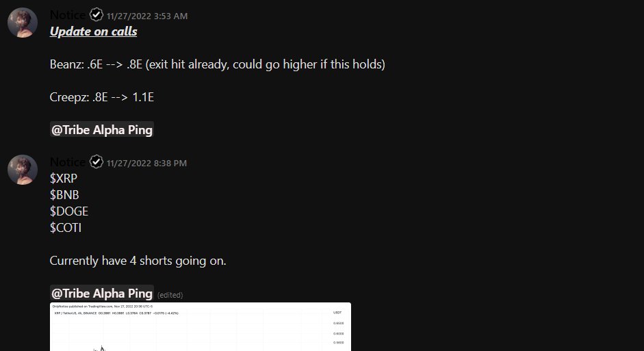Open the Notice username on second message
This screenshot has height=351, width=644.
click(68, 162)
